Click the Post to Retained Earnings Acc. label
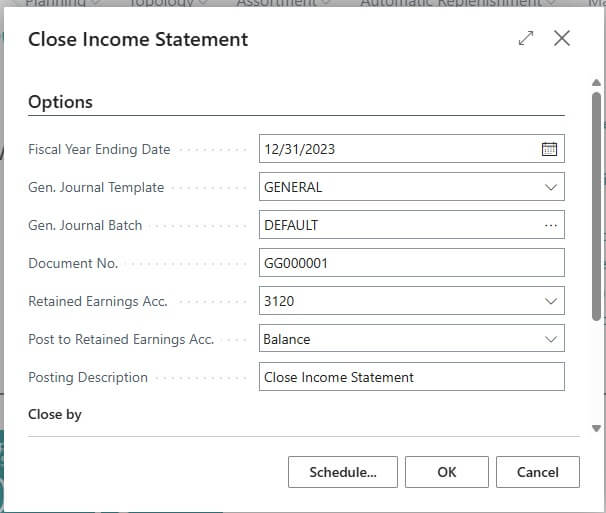The image size is (606, 513). 121,339
